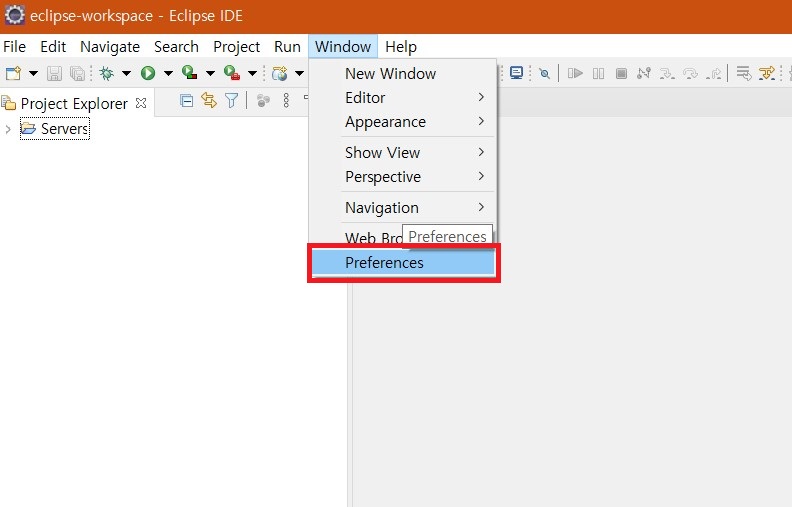Open the Help menu
Image resolution: width=792 pixels, height=507 pixels.
coord(401,46)
